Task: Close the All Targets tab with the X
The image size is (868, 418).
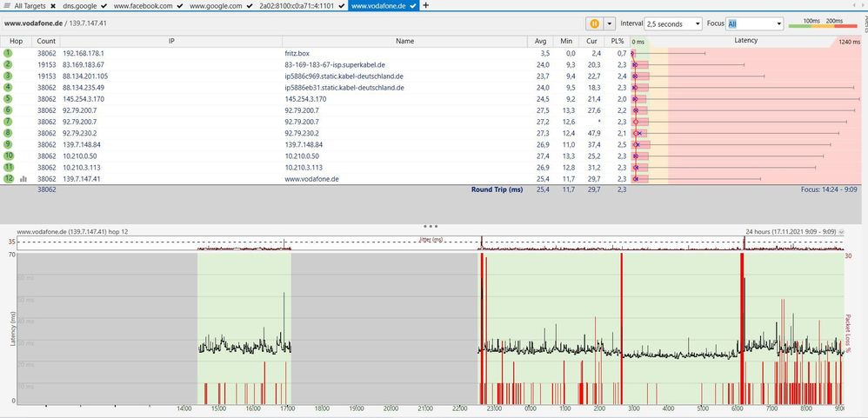Action: click(52, 5)
